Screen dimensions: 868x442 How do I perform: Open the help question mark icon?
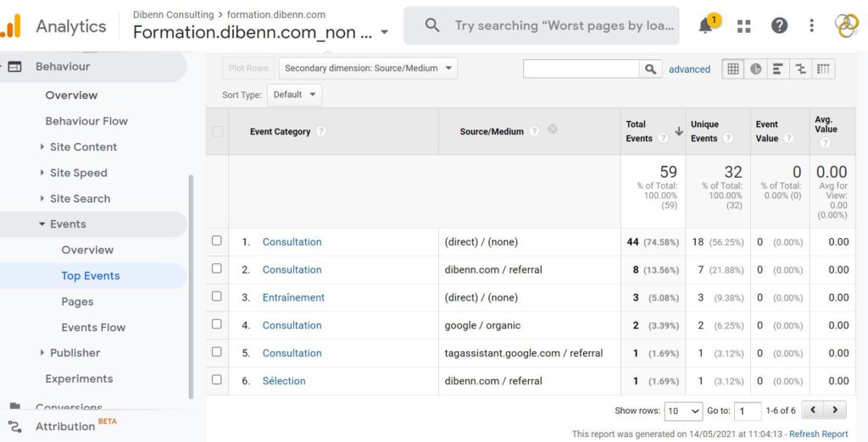780,25
